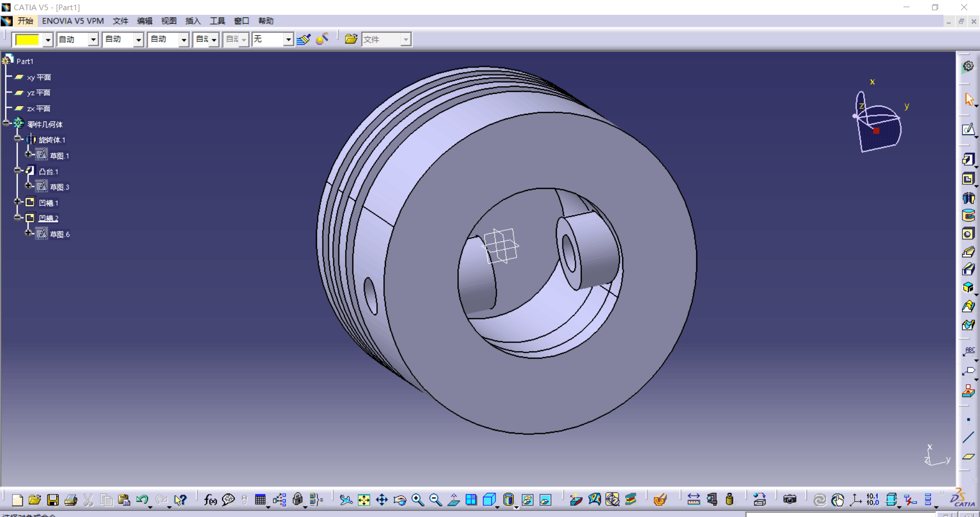Viewport: 980px width, 517px height.
Task: Click the Capture camera icon
Action: coord(790,500)
